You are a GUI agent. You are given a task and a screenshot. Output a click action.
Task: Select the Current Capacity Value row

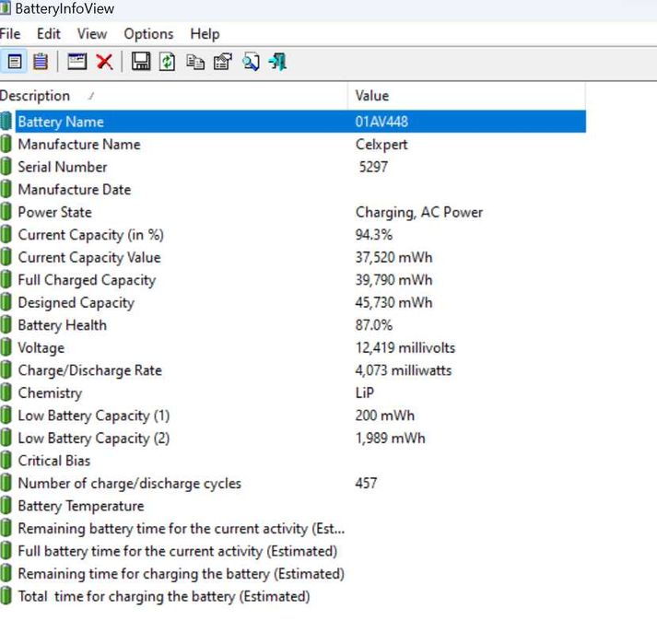(293, 258)
